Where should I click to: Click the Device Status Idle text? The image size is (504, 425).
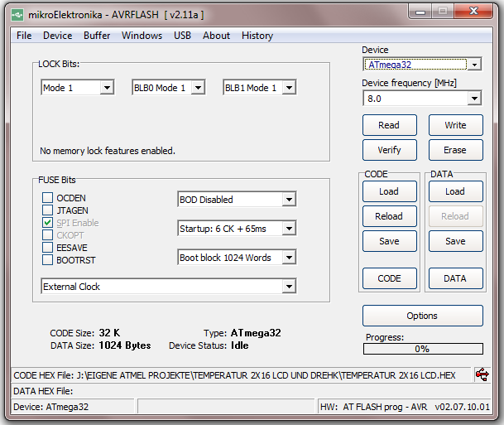point(209,345)
